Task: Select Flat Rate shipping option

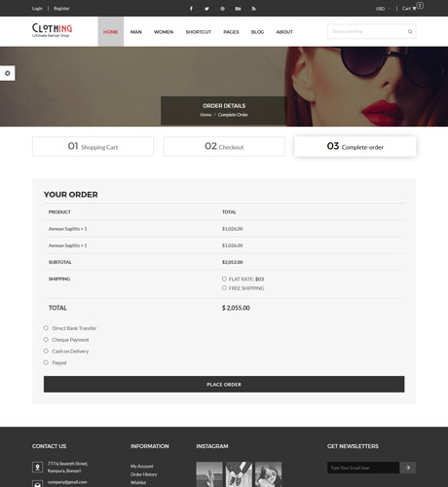Action: click(224, 279)
